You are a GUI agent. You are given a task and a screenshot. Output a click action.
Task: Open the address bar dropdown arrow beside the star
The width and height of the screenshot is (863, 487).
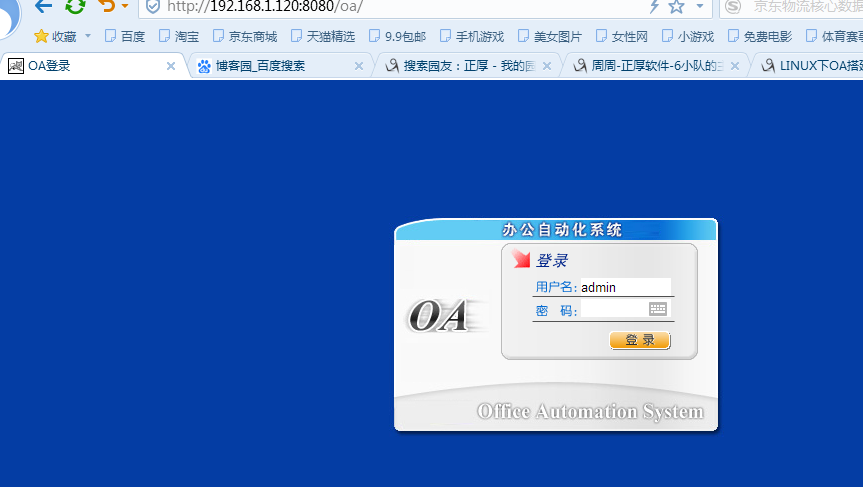tap(700, 6)
